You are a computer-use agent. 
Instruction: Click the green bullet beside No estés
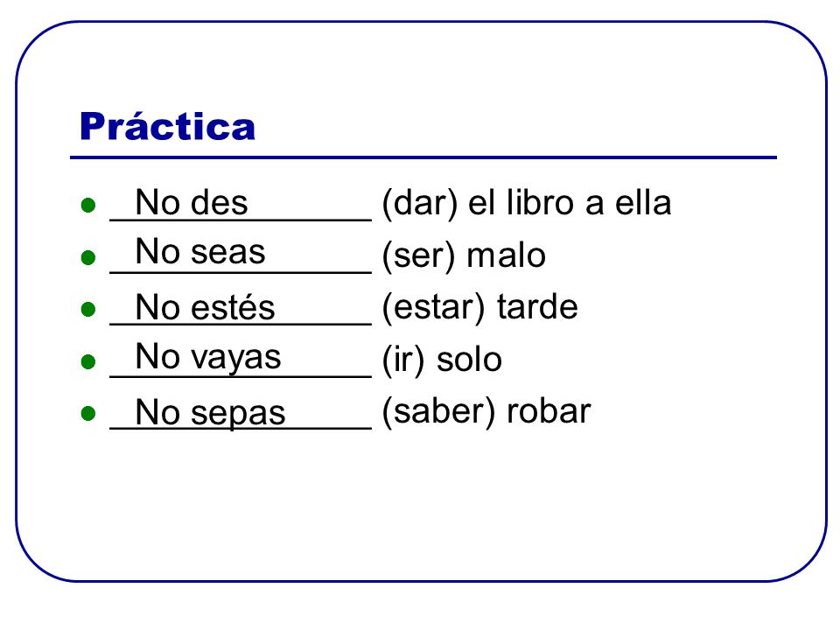(x=87, y=309)
